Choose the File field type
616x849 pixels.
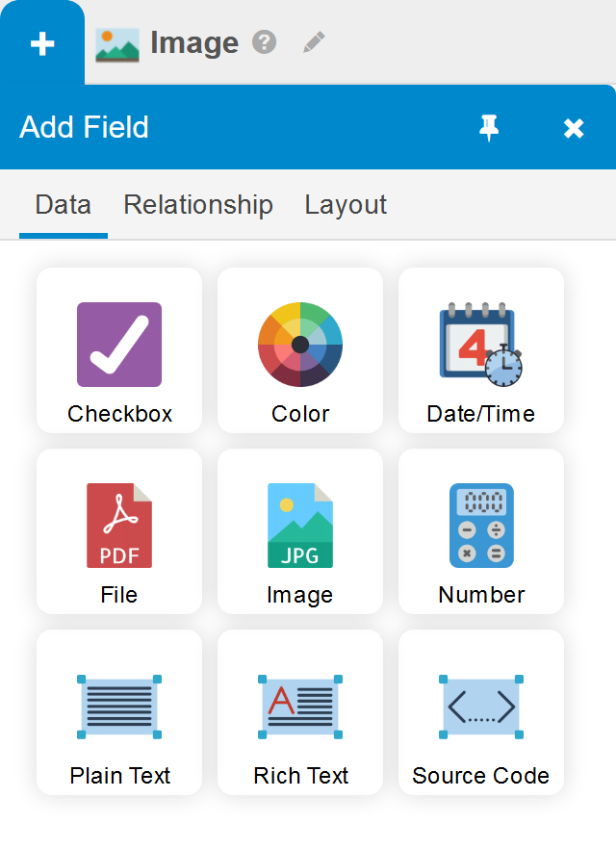[119, 531]
